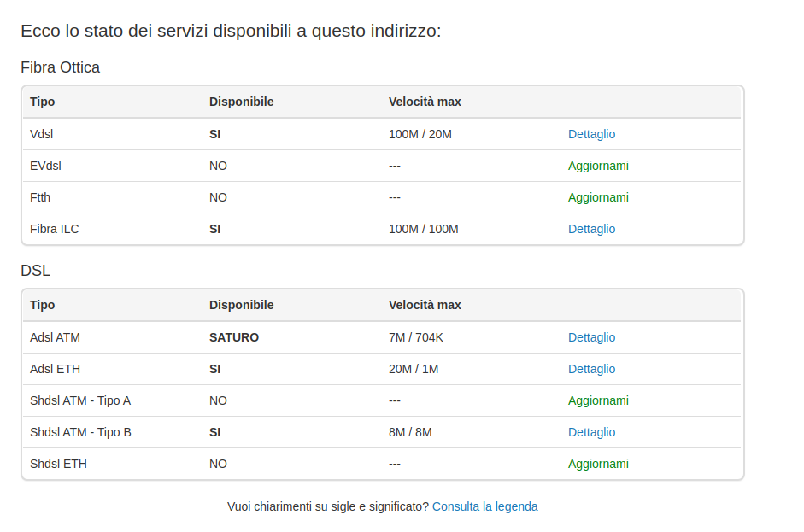Click the 20M / 1M Adsl ETH speed
Screen dimensions: 804x532
pyautogui.click(x=414, y=369)
